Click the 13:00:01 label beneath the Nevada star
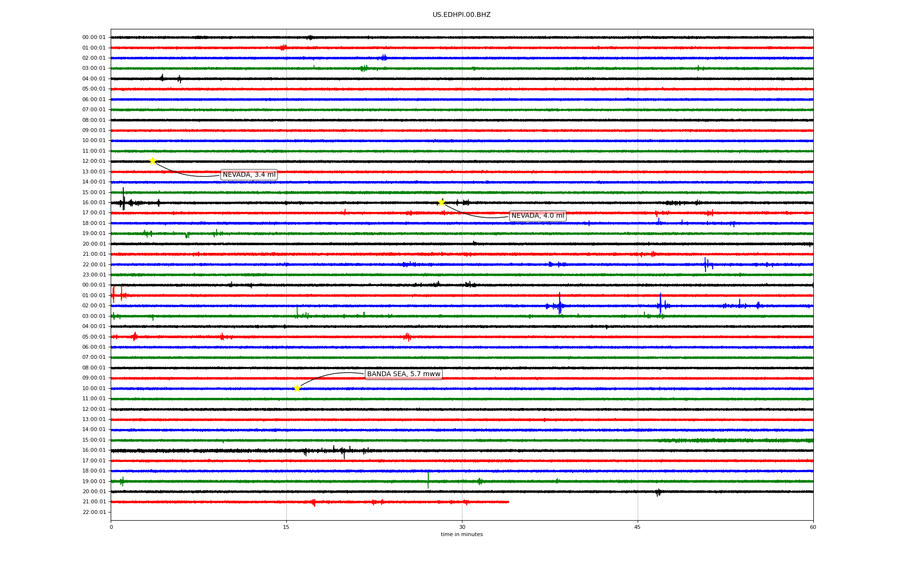 94,171
